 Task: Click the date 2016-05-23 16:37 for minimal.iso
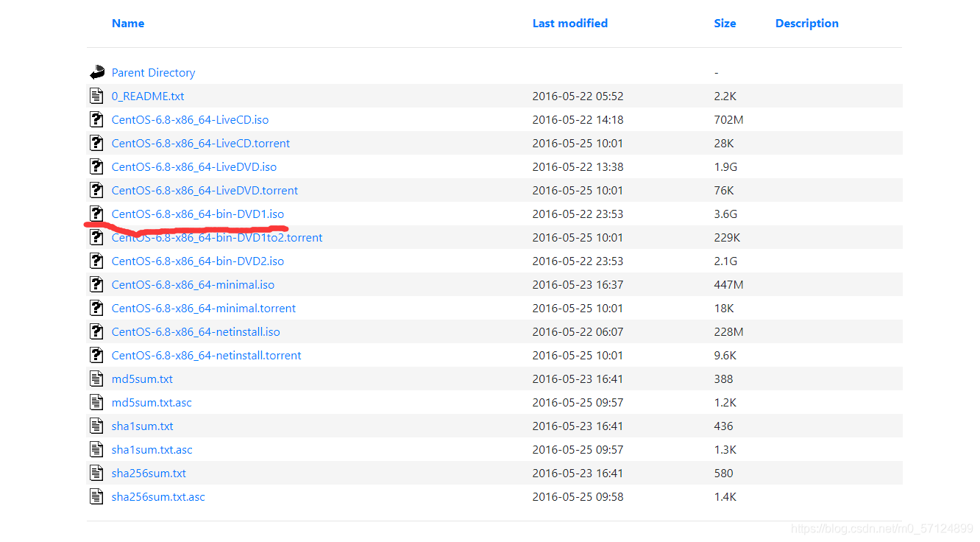click(578, 285)
